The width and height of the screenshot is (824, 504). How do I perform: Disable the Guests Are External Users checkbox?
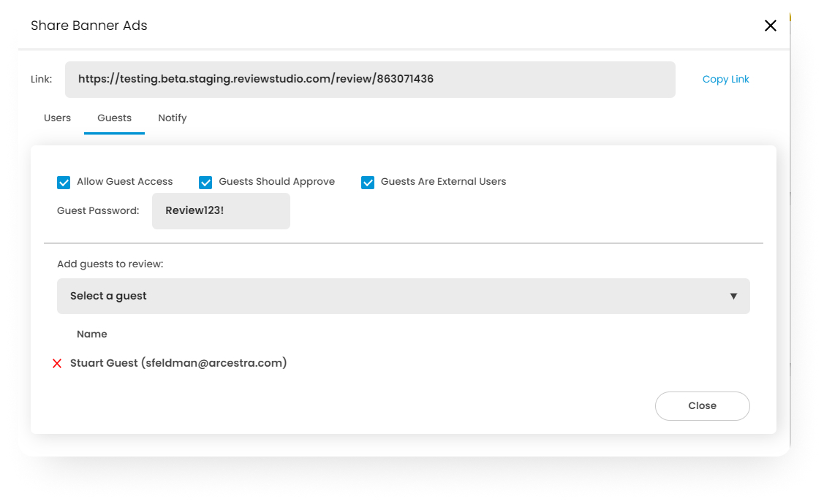[368, 182]
